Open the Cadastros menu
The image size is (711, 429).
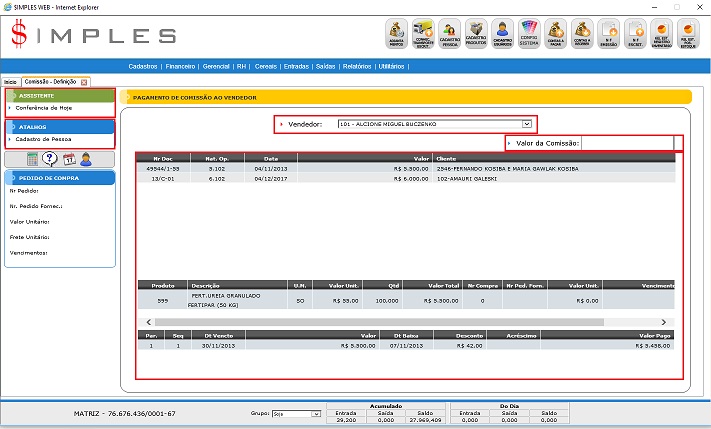[145, 66]
